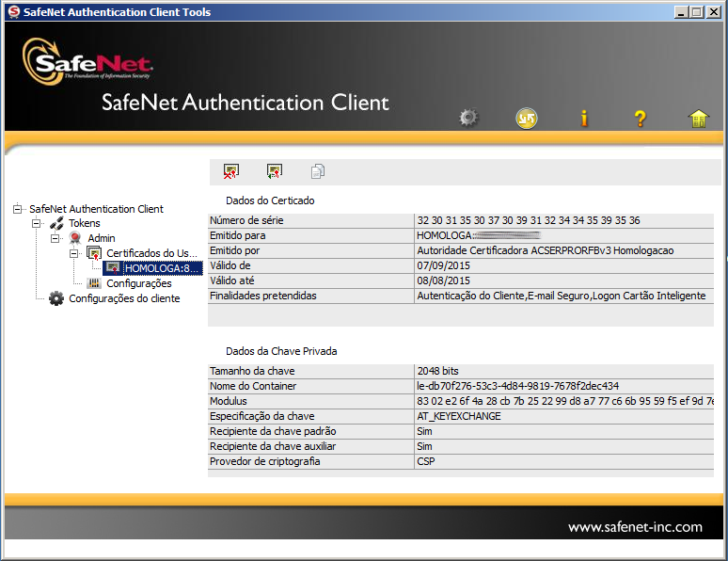Select Admin token in the tree

coord(102,238)
